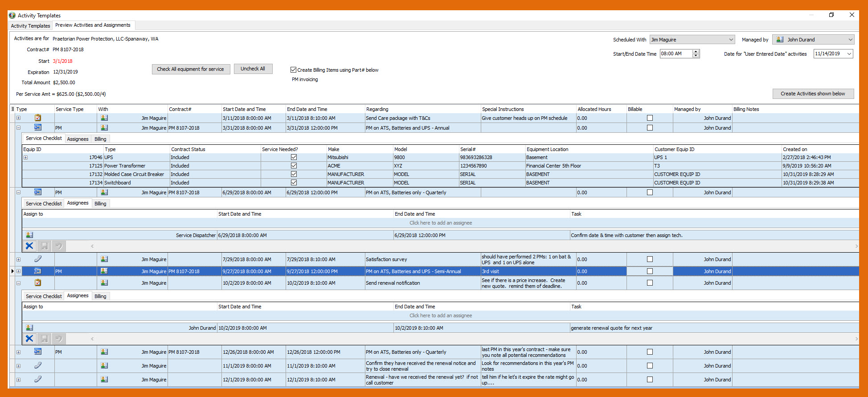Click the PM type icon in the 12/26/2018 row

pos(38,352)
